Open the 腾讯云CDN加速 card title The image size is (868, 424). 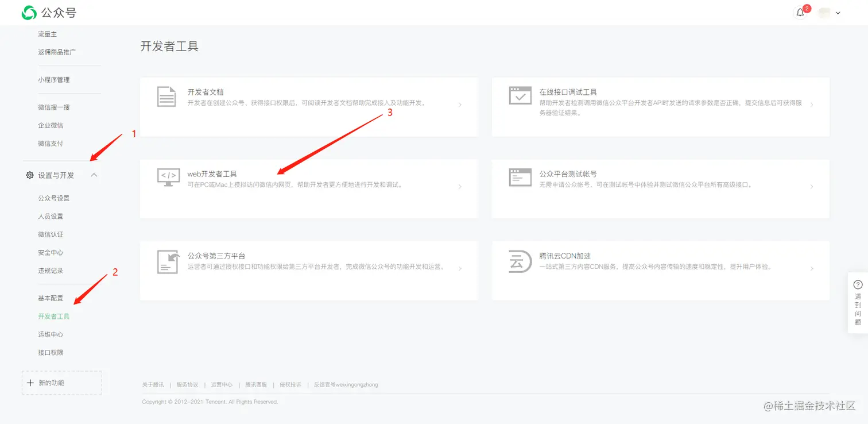point(565,256)
